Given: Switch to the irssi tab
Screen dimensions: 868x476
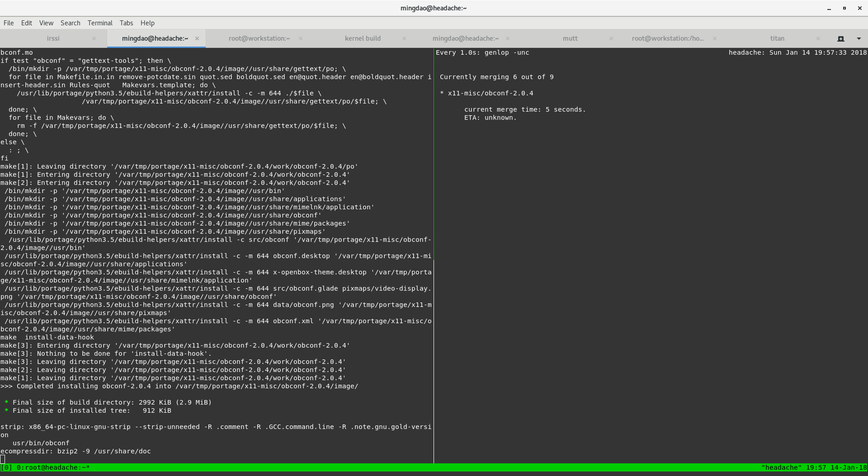Looking at the screenshot, I should point(53,38).
